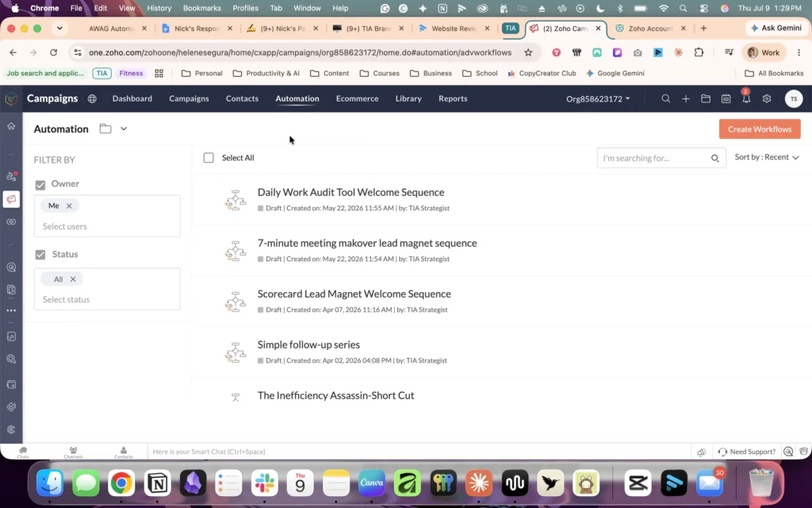Open the All Bookmarks folder
This screenshot has height=508, width=812.
(774, 73)
